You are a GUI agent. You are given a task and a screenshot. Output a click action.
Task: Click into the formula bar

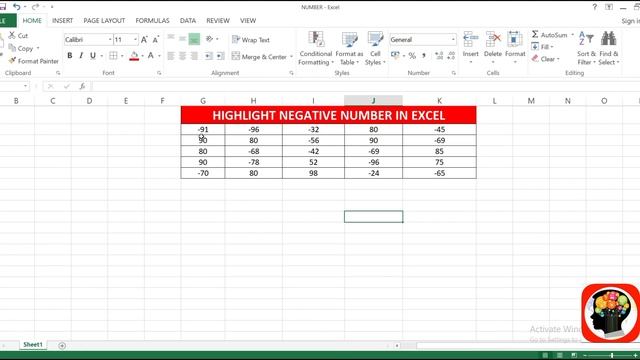click(365, 86)
